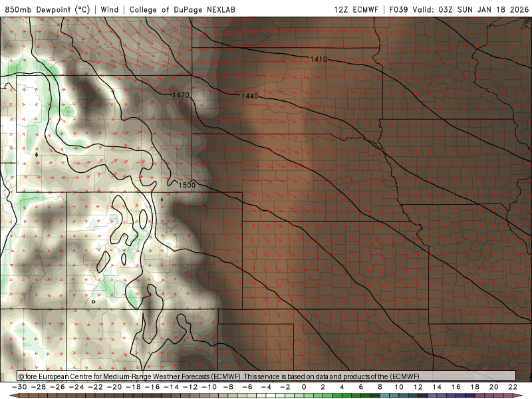Click the 1440 contour label
This screenshot has height=399, width=532.
250,96
